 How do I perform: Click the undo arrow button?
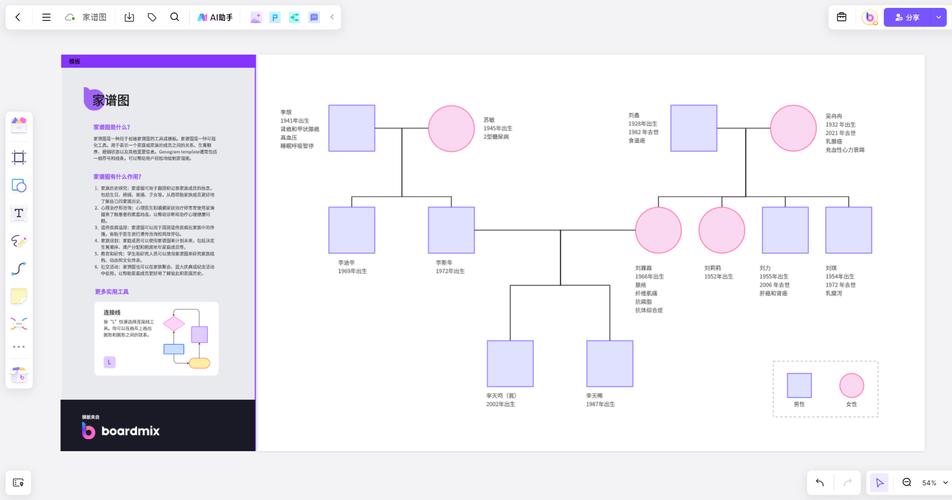[x=820, y=483]
